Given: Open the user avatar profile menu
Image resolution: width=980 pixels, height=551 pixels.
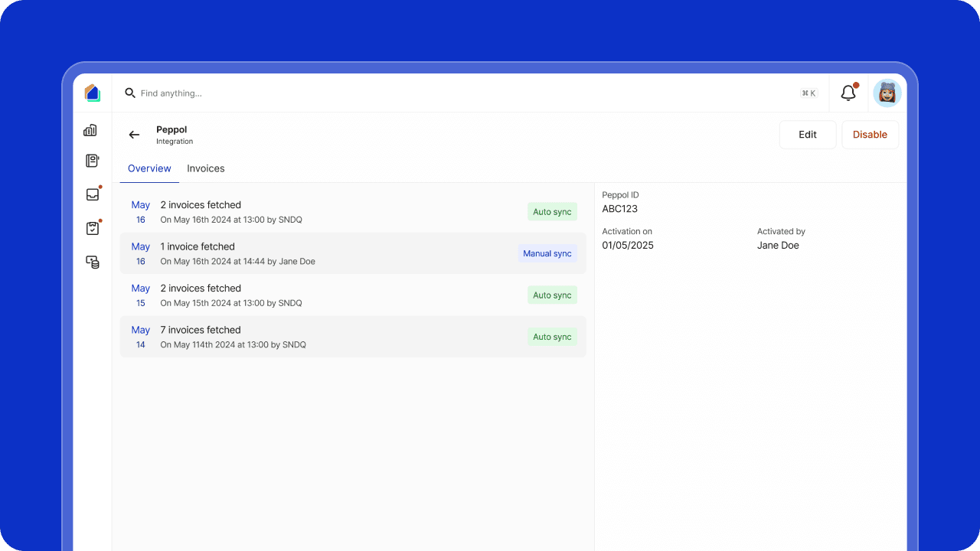Looking at the screenshot, I should coord(887,93).
